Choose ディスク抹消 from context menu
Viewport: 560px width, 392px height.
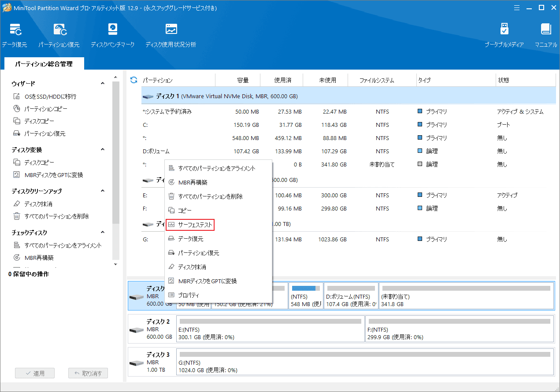pos(218,267)
